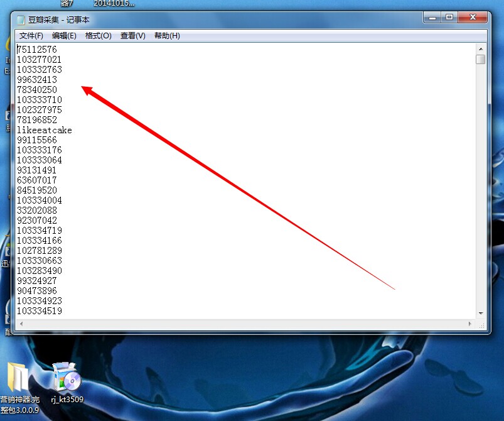Place cursor on the line 103334519

point(40,311)
